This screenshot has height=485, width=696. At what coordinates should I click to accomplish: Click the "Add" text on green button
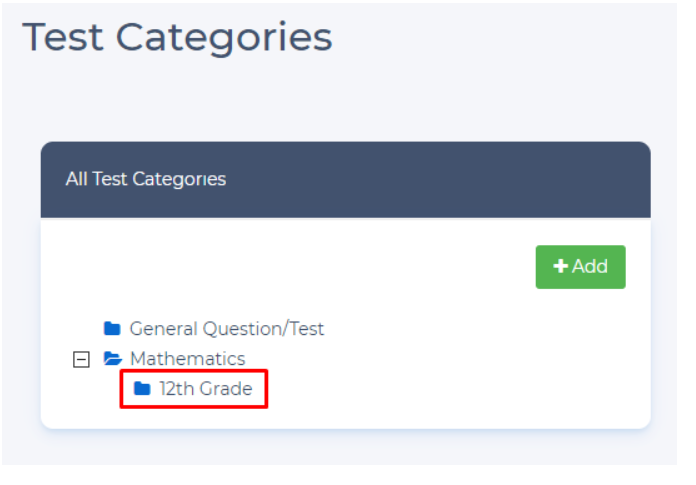[590, 267]
